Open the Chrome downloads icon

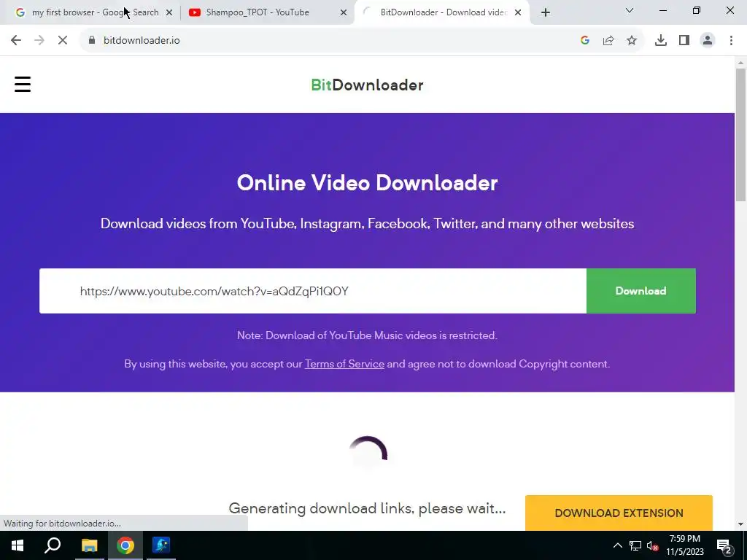click(x=661, y=41)
